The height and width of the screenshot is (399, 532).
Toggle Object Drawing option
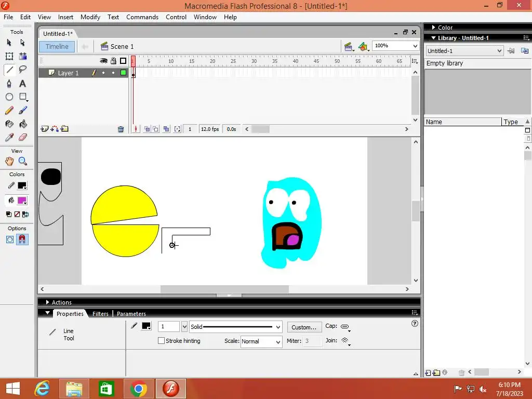[x=10, y=240]
